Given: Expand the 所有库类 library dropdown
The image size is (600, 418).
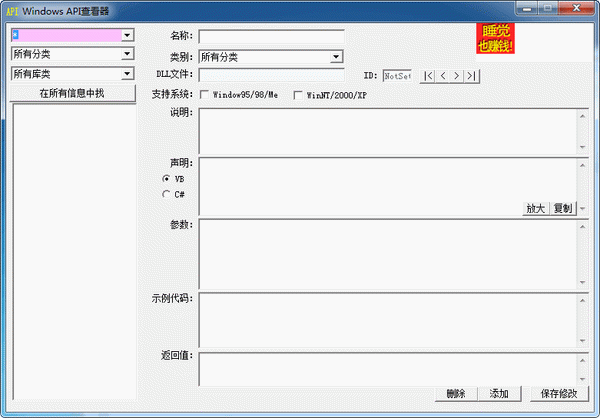Looking at the screenshot, I should (127, 73).
